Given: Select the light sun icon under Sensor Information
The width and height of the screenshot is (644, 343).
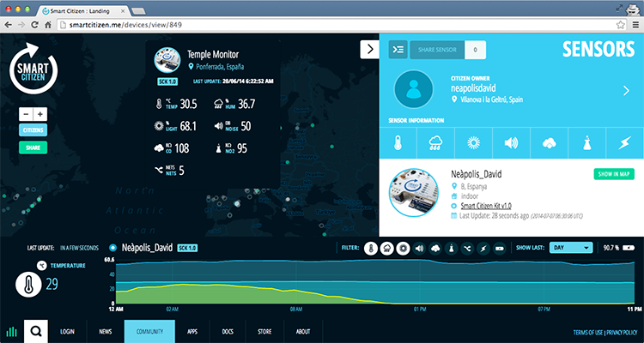Looking at the screenshot, I should (473, 143).
